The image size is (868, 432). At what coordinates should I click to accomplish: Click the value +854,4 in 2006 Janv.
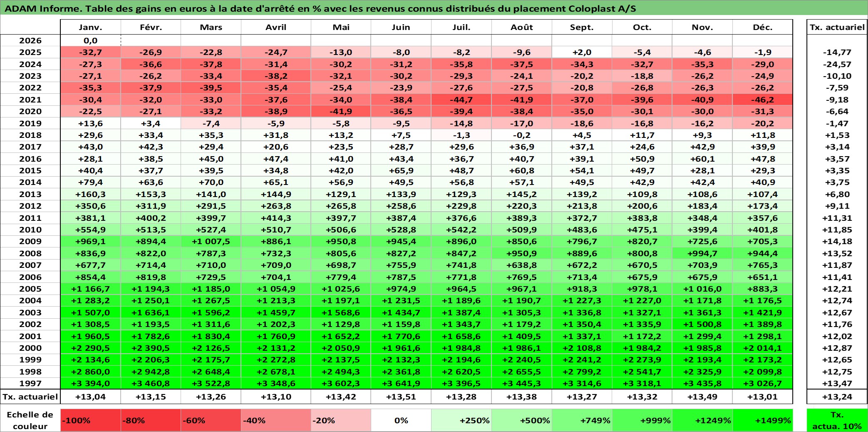(x=91, y=277)
